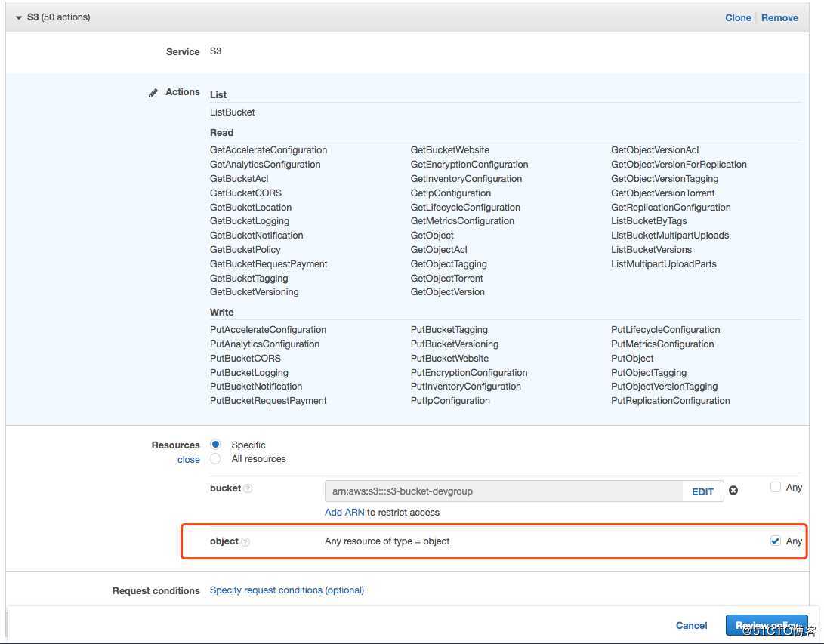824x644 pixels.
Task: Click GetEncryptionConfiguration action
Action: pos(469,164)
